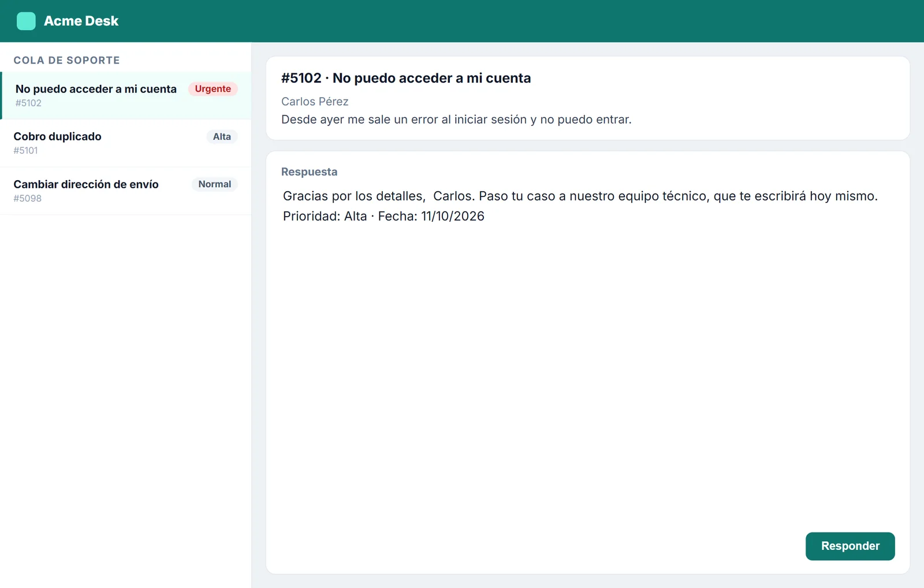
Task: Open ticket 'No puedo acceder a mi cuenta'
Action: pos(126,95)
